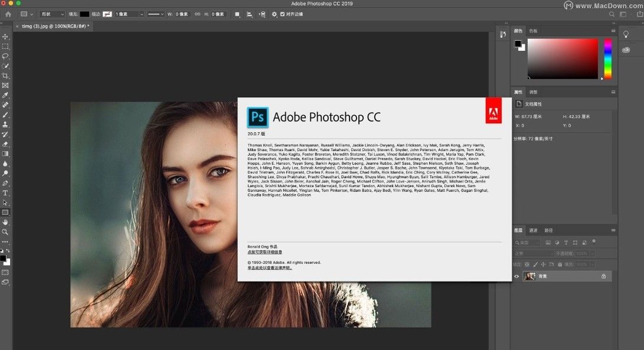Open the Edit Toolbar three-dots menu
This screenshot has height=350, width=644.
[5, 241]
